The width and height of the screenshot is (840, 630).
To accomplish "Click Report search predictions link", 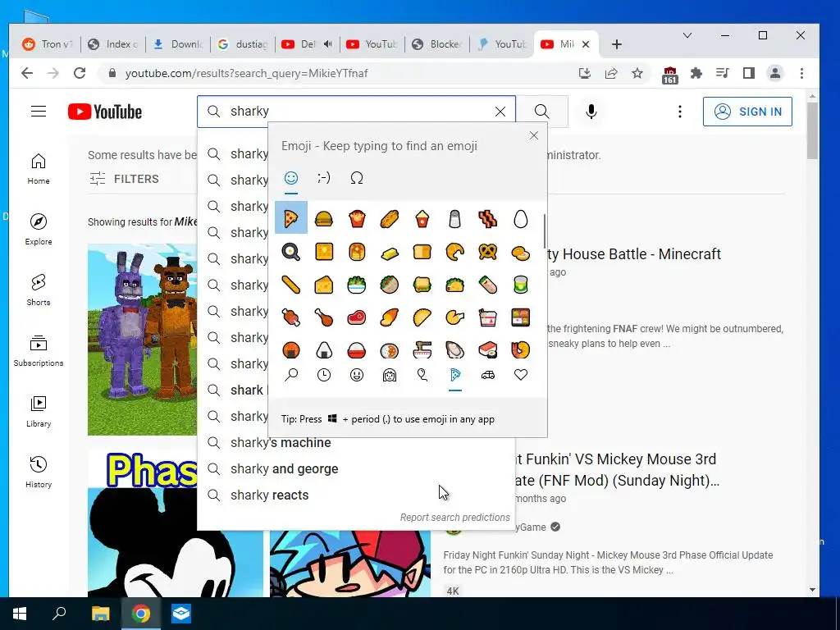I will (x=454, y=518).
